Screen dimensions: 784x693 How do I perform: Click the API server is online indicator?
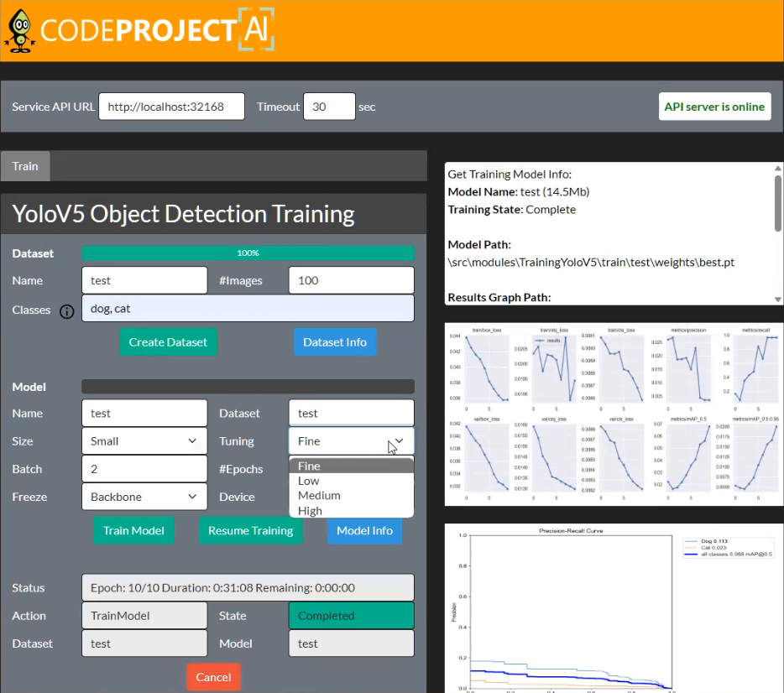tap(714, 107)
